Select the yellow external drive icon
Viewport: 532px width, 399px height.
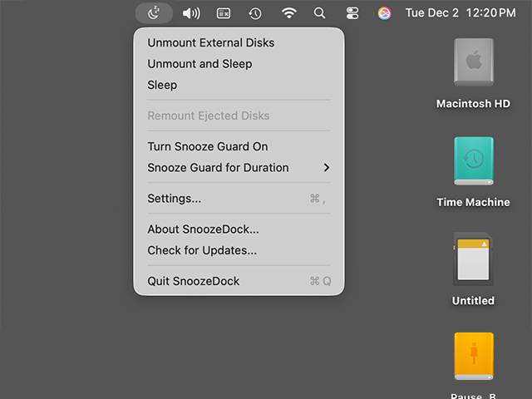click(x=474, y=357)
